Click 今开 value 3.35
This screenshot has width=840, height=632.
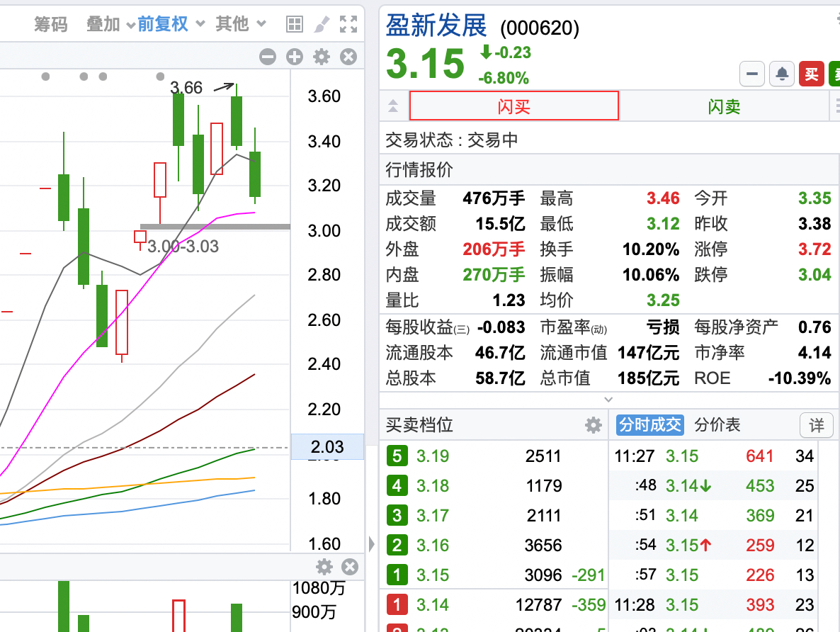click(815, 198)
